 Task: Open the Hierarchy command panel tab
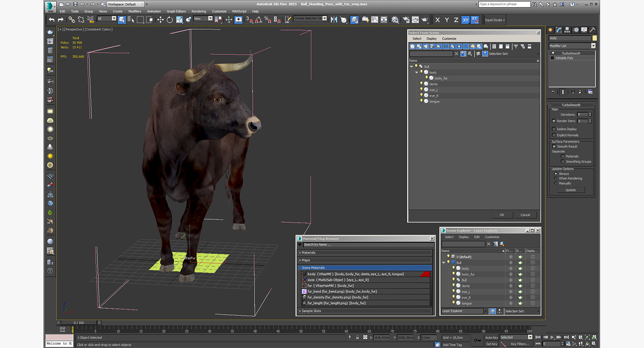coord(568,30)
